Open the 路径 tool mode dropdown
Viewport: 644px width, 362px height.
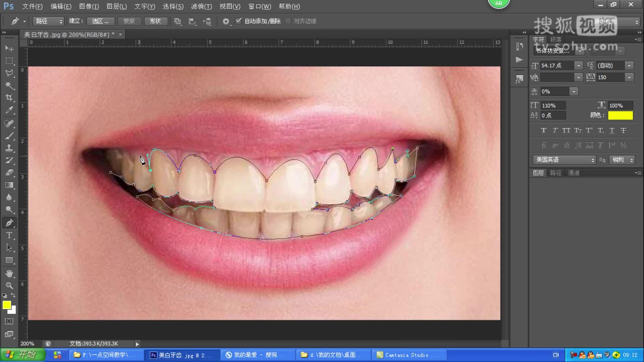coord(48,21)
